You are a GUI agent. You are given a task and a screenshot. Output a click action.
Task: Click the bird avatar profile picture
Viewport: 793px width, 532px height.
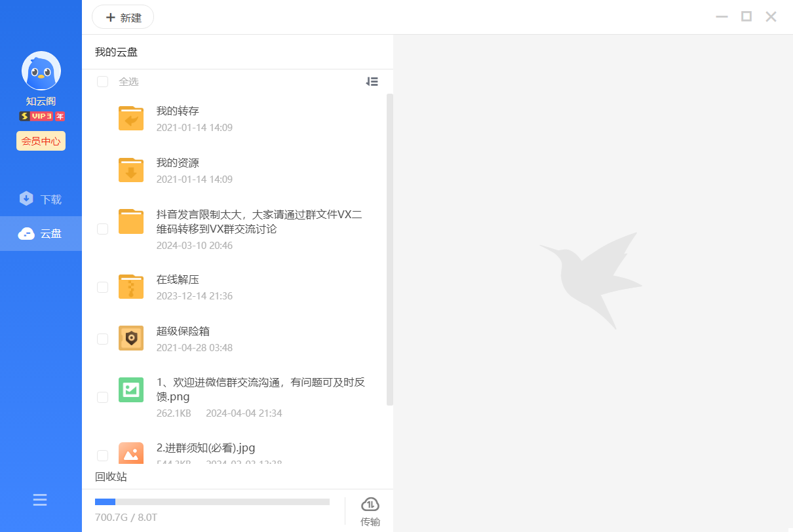tap(41, 70)
